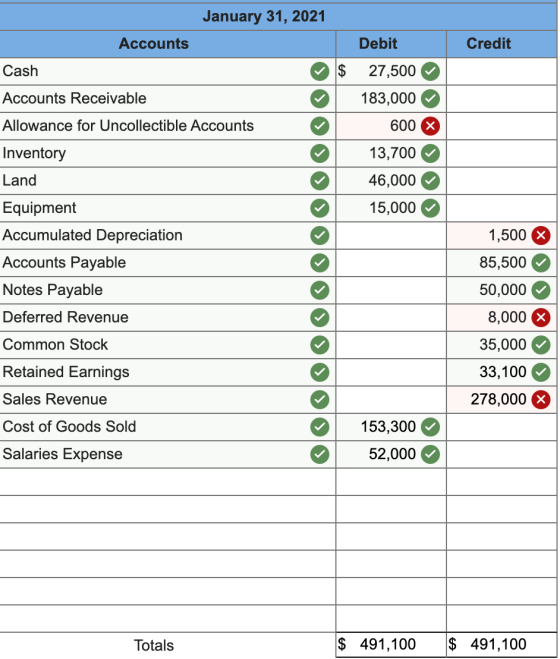Click the green check next to 183,000 debit
The height and width of the screenshot is (659, 560).
tap(430, 98)
